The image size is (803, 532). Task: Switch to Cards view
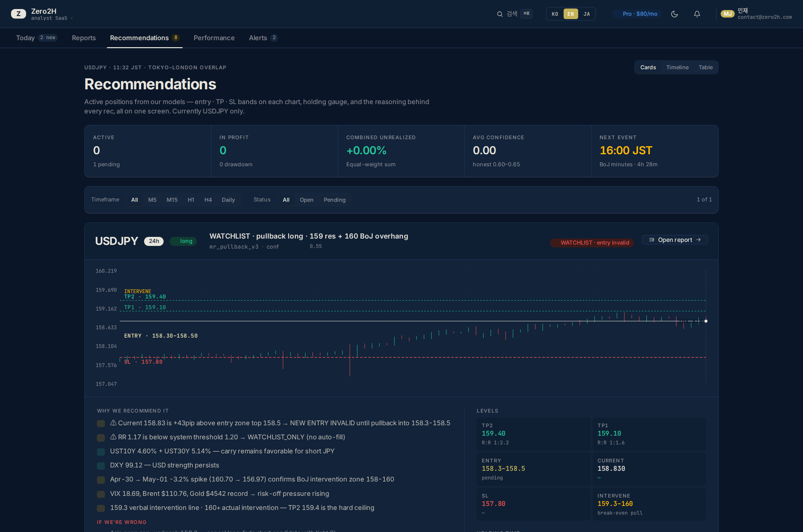648,67
